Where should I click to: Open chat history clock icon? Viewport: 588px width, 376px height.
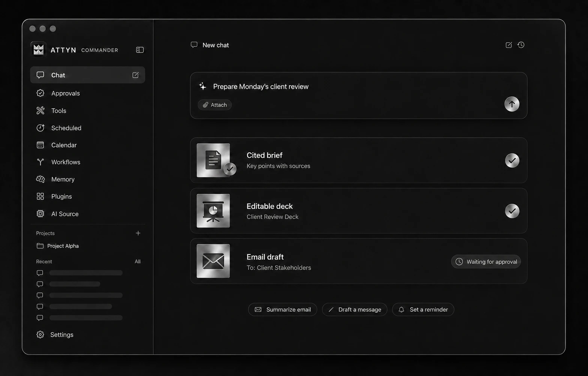click(521, 45)
